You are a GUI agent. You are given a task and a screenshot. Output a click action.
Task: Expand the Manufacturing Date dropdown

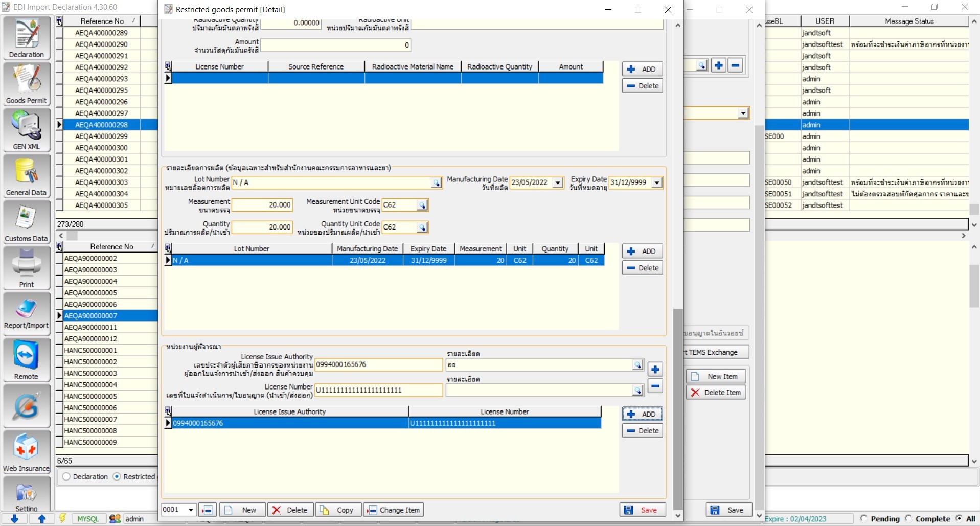[x=558, y=182]
